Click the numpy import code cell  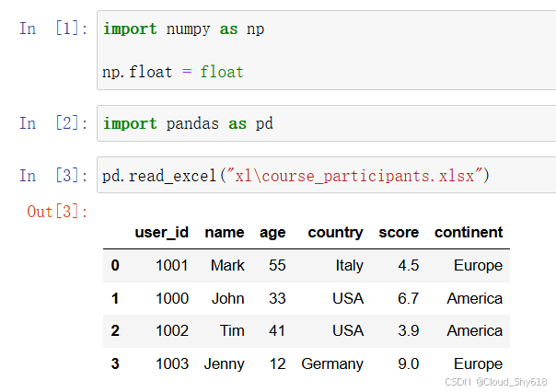[326, 50]
